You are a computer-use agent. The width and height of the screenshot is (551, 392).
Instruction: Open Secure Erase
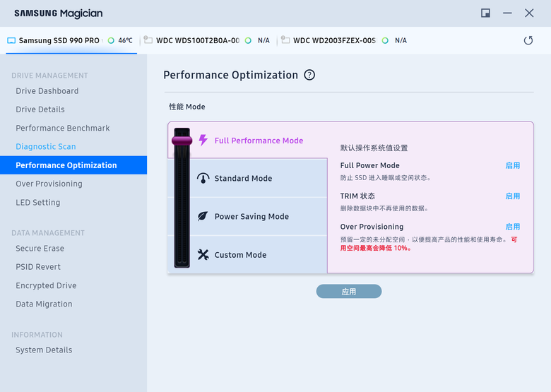coord(40,249)
